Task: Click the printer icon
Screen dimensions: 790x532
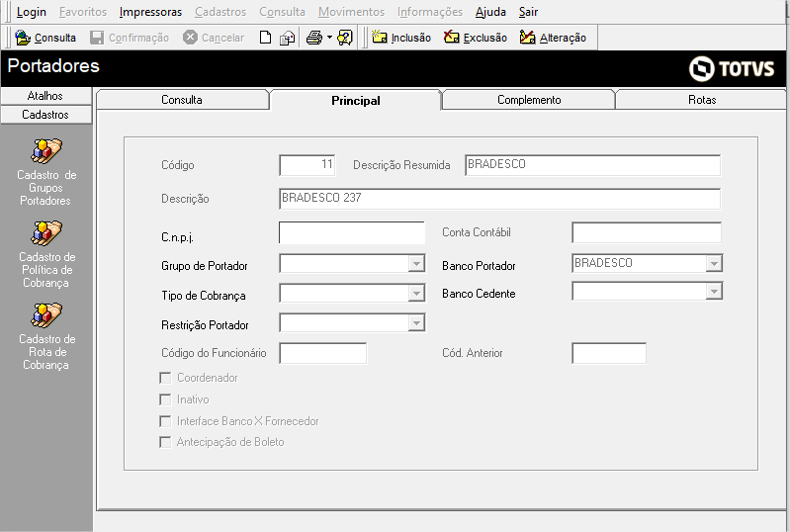Action: pyautogui.click(x=314, y=38)
